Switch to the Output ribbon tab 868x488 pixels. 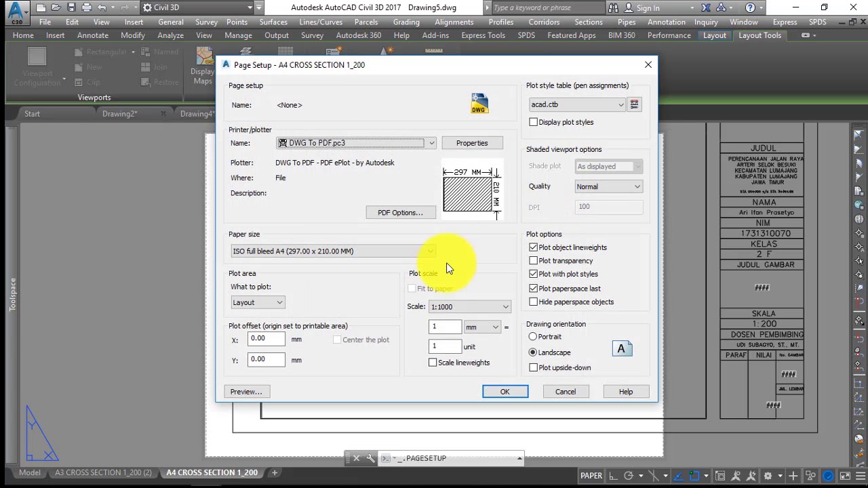[x=277, y=35]
